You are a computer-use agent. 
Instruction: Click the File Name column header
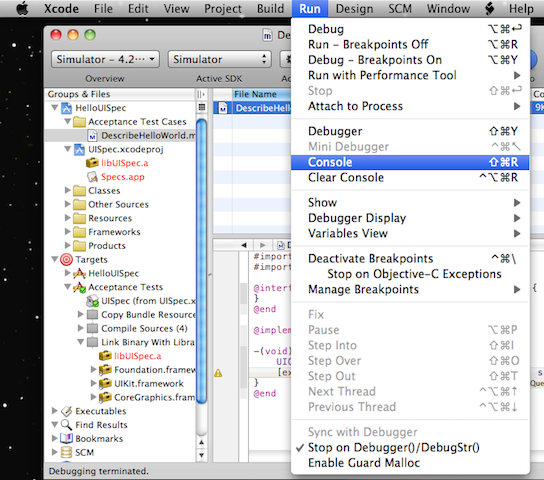(x=262, y=94)
